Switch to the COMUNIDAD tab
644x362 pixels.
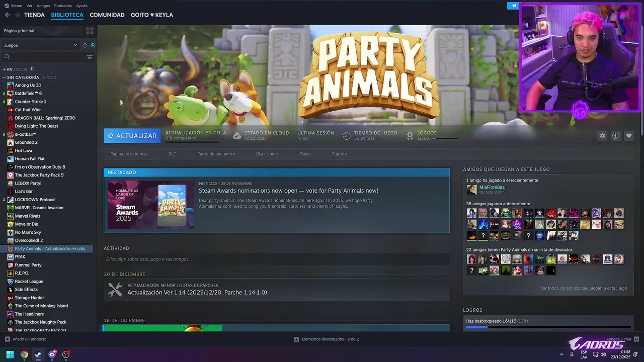pyautogui.click(x=107, y=15)
